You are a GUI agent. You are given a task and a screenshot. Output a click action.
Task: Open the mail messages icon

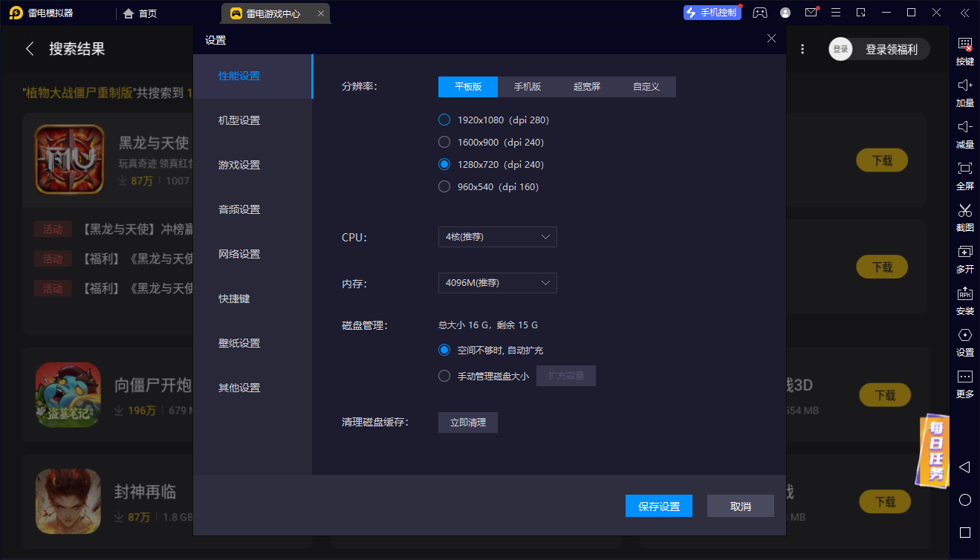(x=811, y=13)
